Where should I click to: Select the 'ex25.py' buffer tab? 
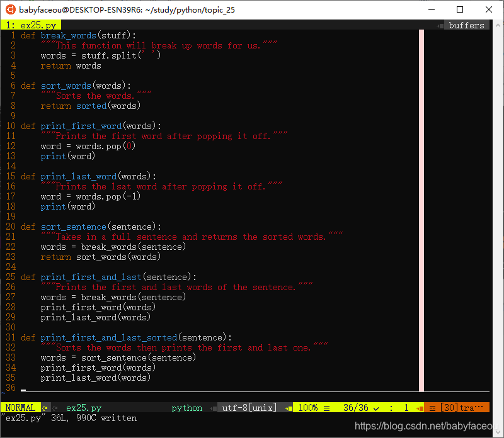31,25
